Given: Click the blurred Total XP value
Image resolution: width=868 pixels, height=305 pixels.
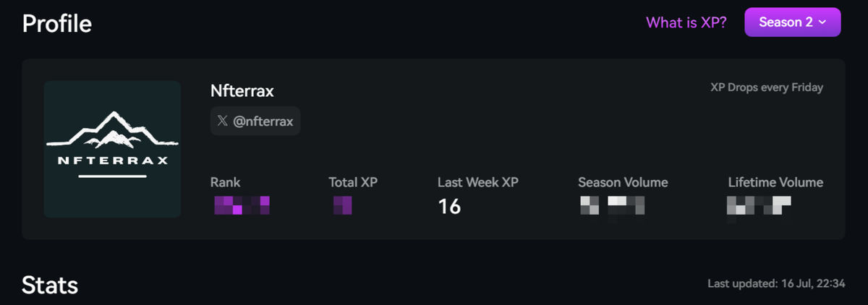Looking at the screenshot, I should [342, 205].
